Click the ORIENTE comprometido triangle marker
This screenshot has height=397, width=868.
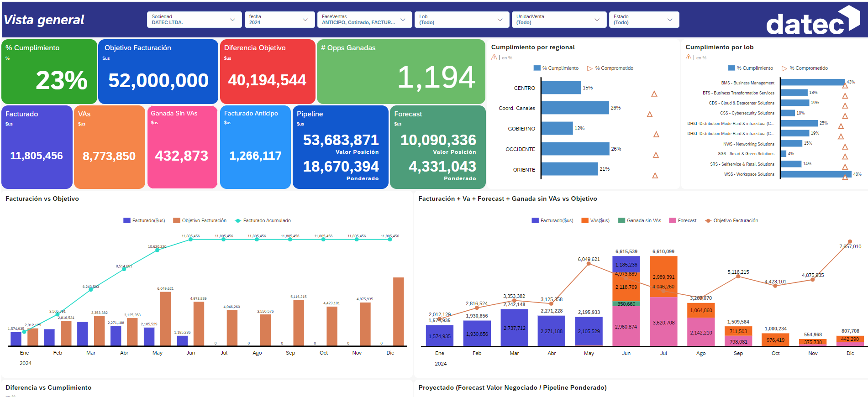655,175
